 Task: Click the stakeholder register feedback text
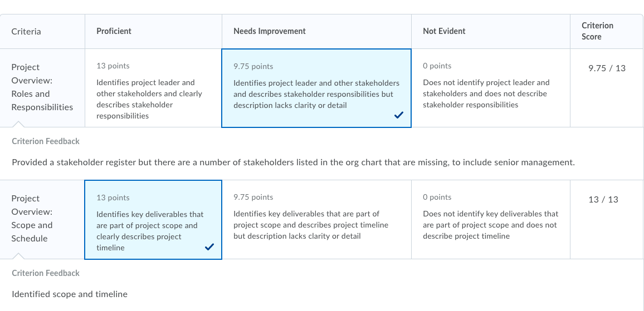pyautogui.click(x=293, y=162)
